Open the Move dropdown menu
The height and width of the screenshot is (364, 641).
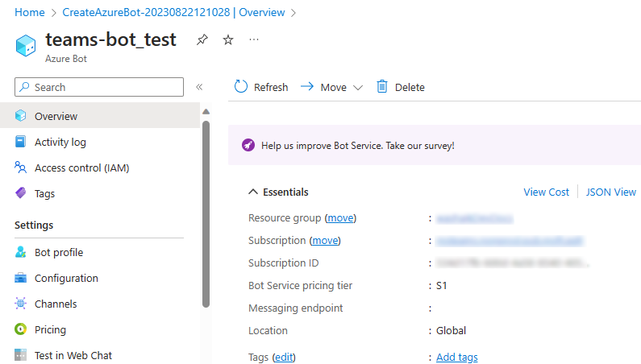[x=332, y=87]
